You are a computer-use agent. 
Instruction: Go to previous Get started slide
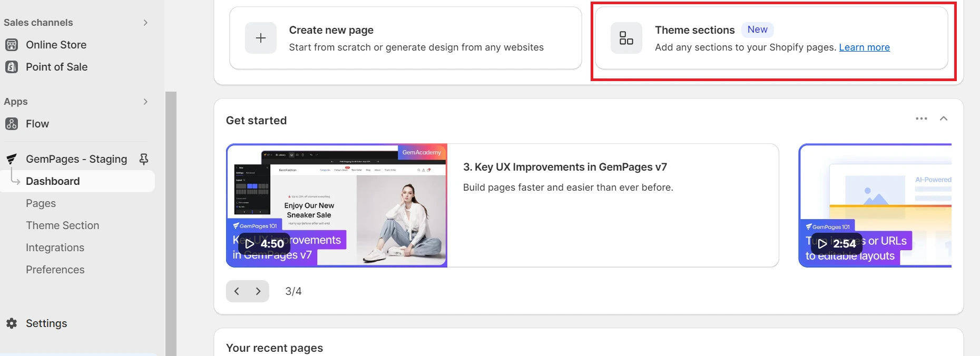coord(237,291)
